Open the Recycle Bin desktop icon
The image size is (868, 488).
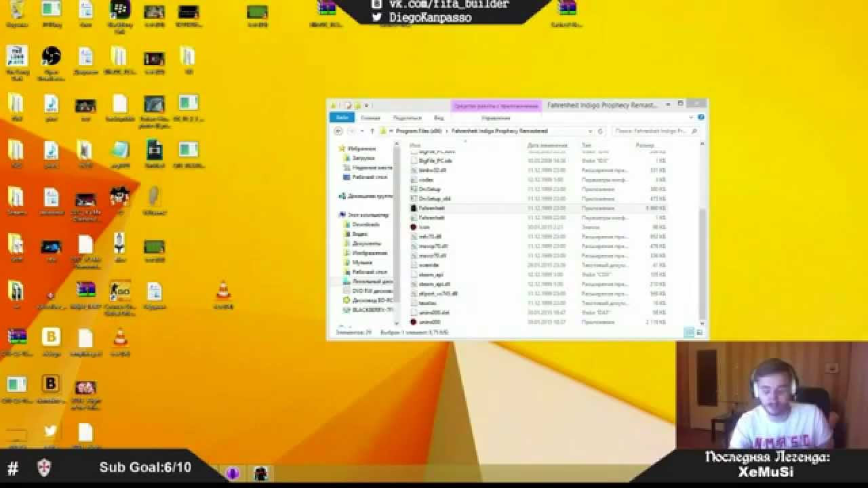coord(16,14)
